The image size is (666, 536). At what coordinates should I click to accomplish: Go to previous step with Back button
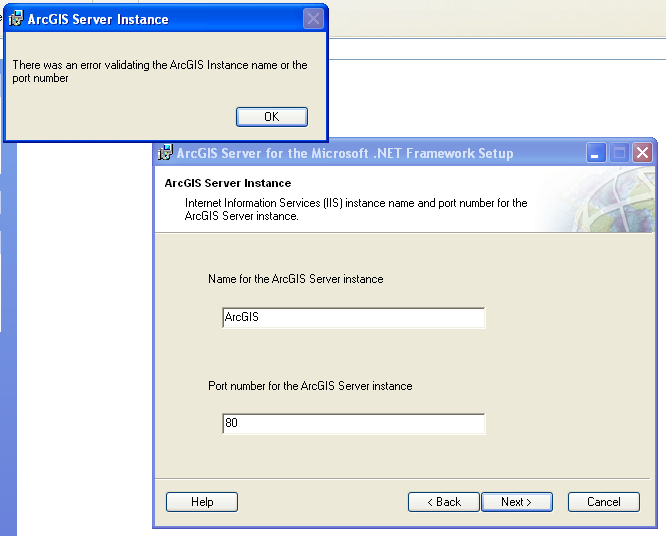tap(444, 502)
